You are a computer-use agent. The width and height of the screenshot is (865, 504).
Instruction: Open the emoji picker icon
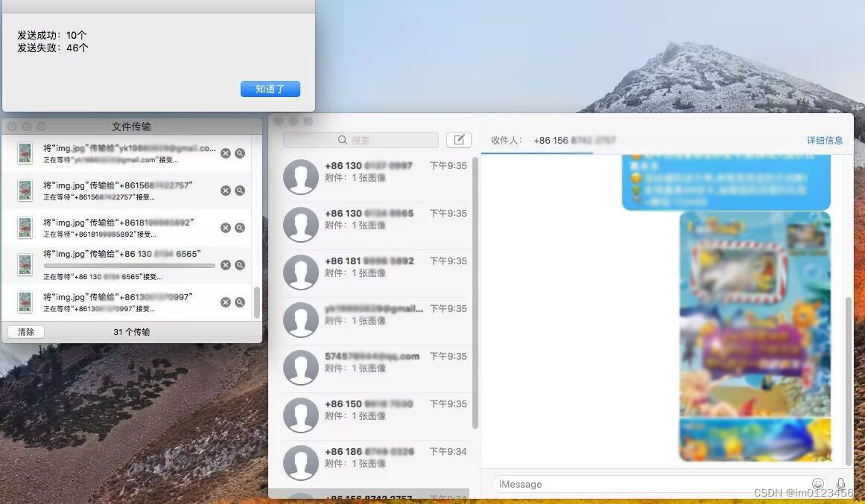coord(818,484)
